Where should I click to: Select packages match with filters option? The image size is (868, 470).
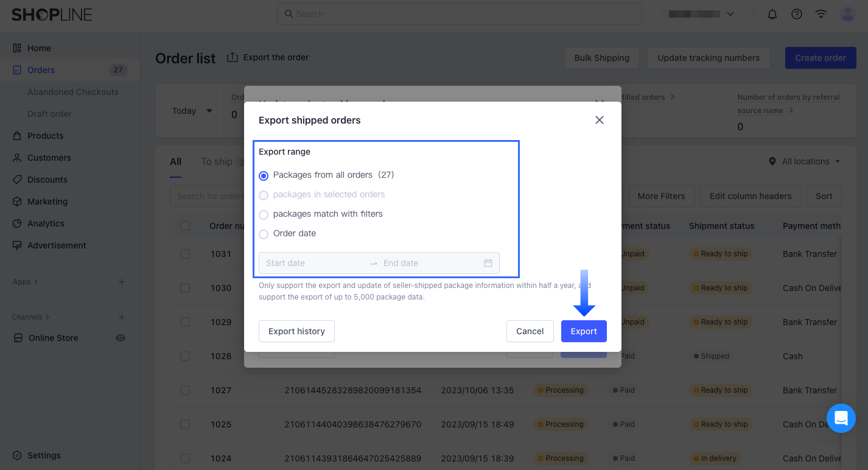tap(264, 214)
